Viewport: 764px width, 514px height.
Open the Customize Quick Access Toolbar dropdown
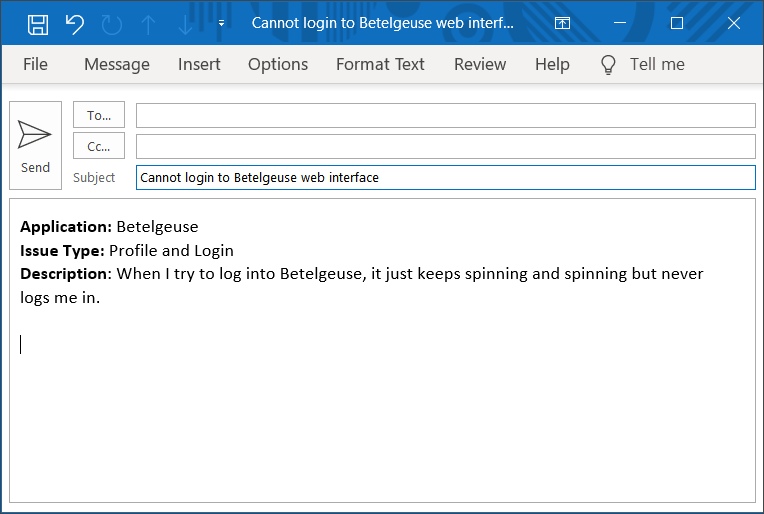221,23
